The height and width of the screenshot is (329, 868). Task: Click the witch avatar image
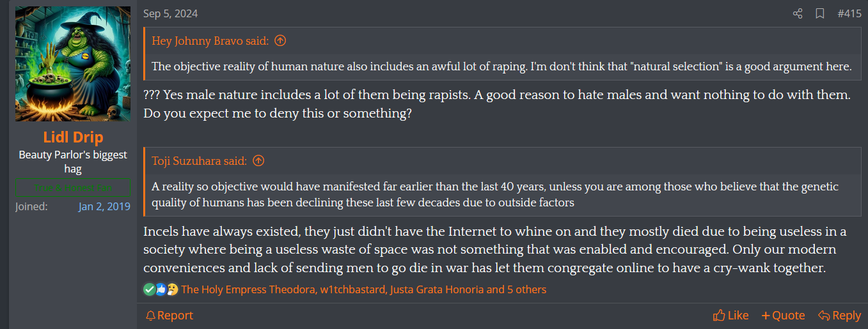click(x=73, y=64)
